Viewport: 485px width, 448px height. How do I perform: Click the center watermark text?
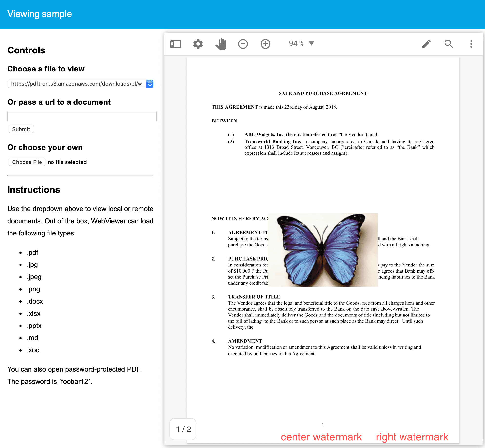[321, 437]
